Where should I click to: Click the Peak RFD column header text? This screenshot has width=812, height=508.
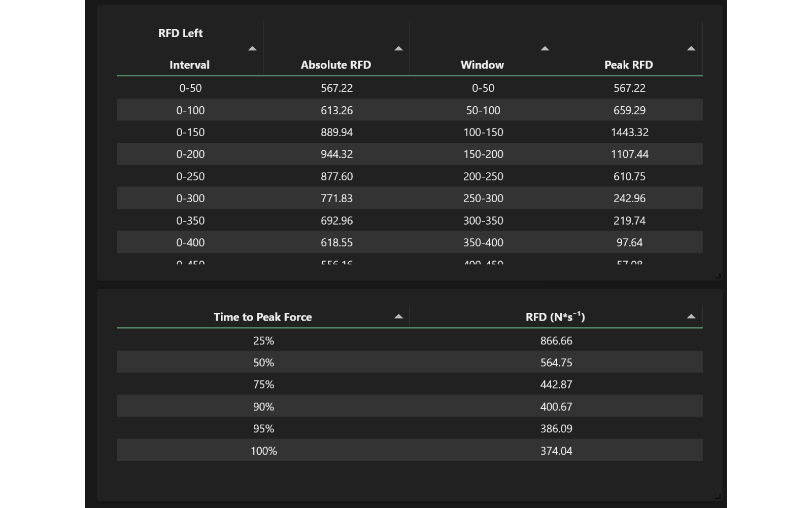point(628,65)
